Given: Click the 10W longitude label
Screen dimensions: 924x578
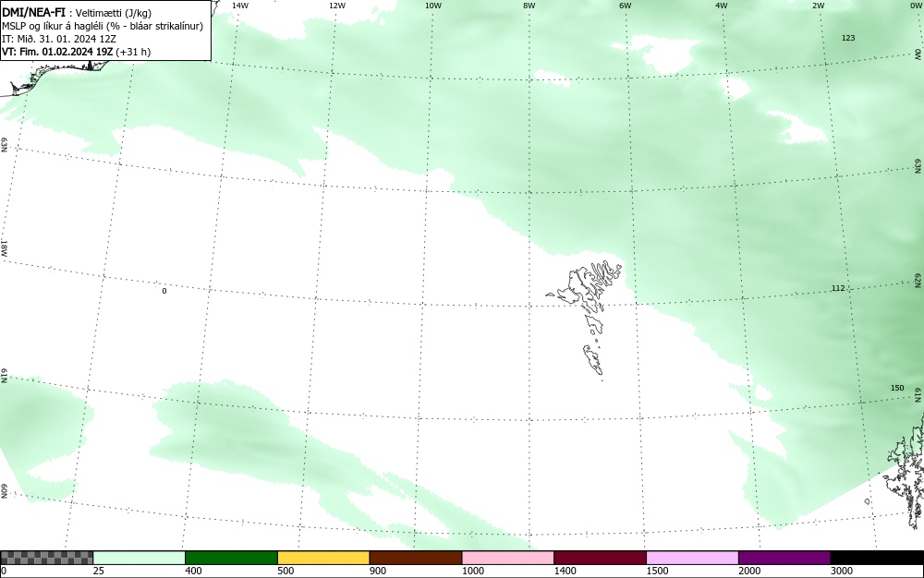Looking at the screenshot, I should pyautogui.click(x=433, y=6).
